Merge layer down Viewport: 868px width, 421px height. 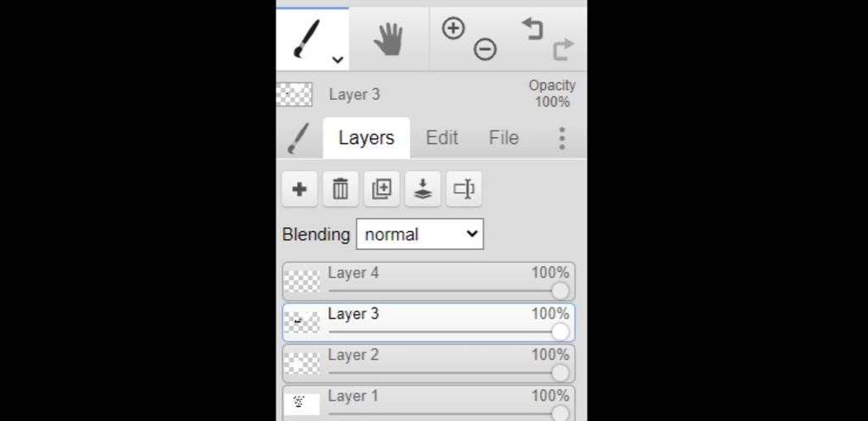click(422, 189)
